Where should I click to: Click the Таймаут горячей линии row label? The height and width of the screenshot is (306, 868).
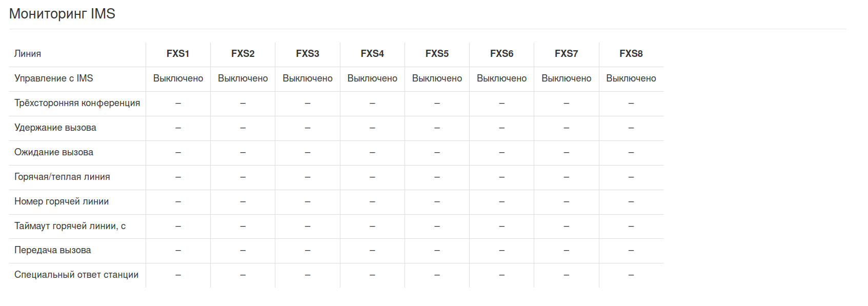tap(70, 226)
